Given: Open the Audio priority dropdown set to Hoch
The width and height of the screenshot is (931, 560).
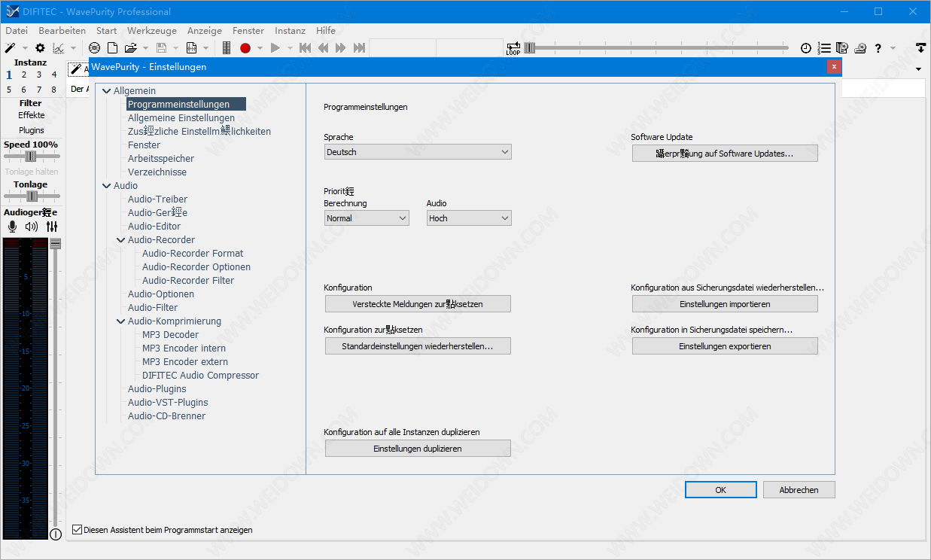Looking at the screenshot, I should point(468,218).
